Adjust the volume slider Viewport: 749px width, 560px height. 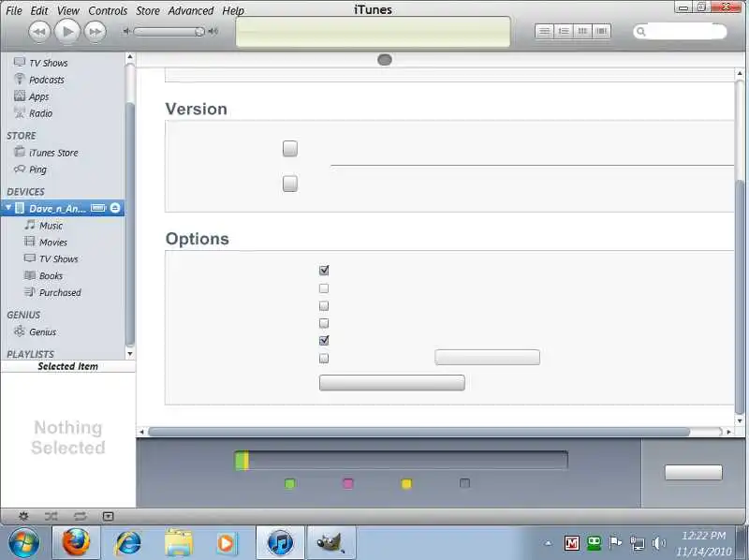click(x=198, y=32)
